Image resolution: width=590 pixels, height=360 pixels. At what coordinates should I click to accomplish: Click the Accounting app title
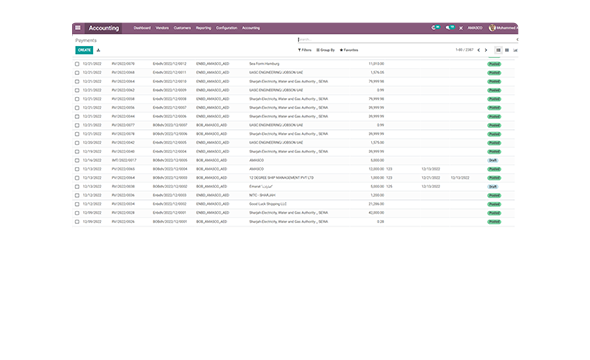tap(104, 28)
